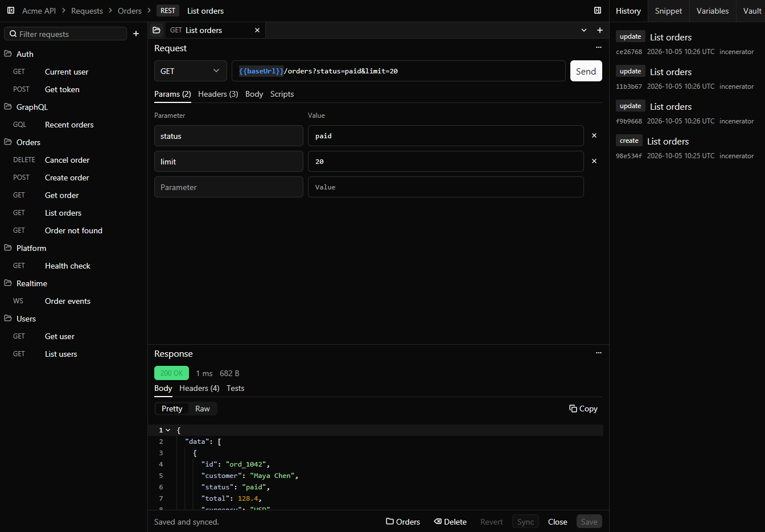Click the empty Parameter name field
This screenshot has width=765, height=532.
click(229, 187)
